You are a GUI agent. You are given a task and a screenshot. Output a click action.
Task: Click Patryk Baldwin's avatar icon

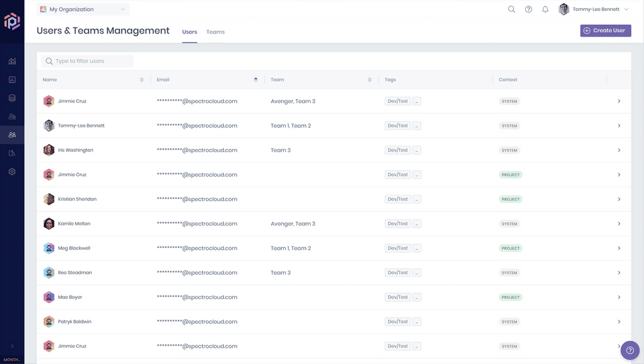point(49,322)
